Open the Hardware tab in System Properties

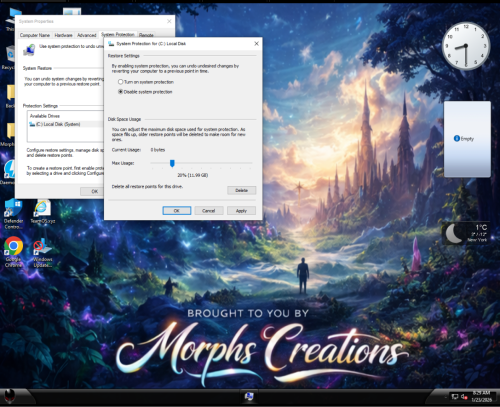pos(63,35)
